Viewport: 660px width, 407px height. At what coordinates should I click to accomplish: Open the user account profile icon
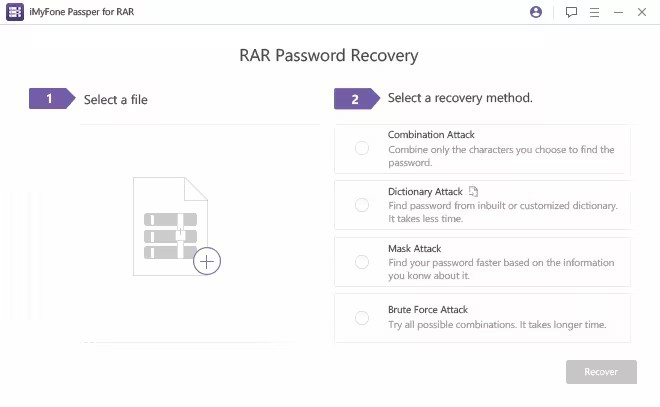(x=536, y=12)
